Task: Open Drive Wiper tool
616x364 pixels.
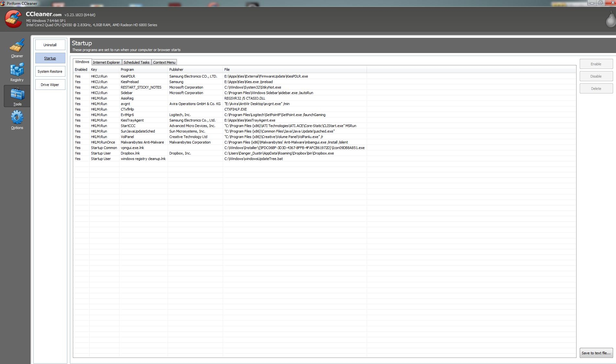Action: click(50, 85)
